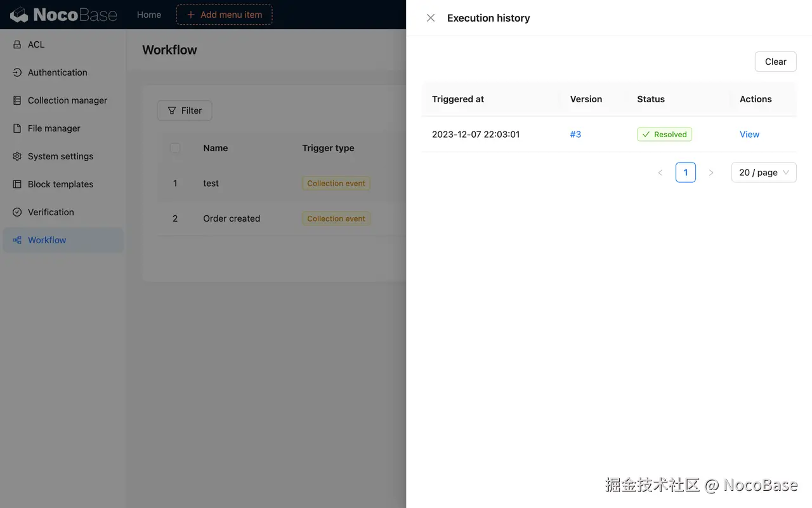Toggle select-all checkbox in workflow table
This screenshot has width=812, height=508.
175,148
